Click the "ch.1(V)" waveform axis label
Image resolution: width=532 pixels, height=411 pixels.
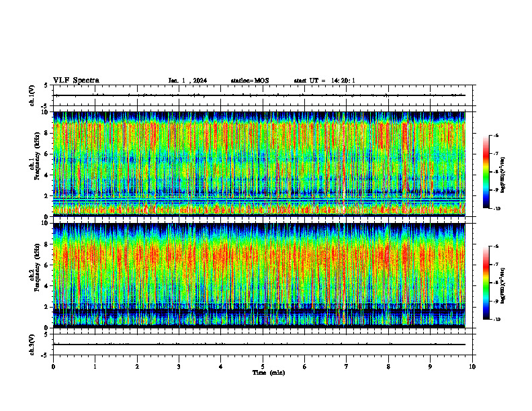[x=32, y=95]
